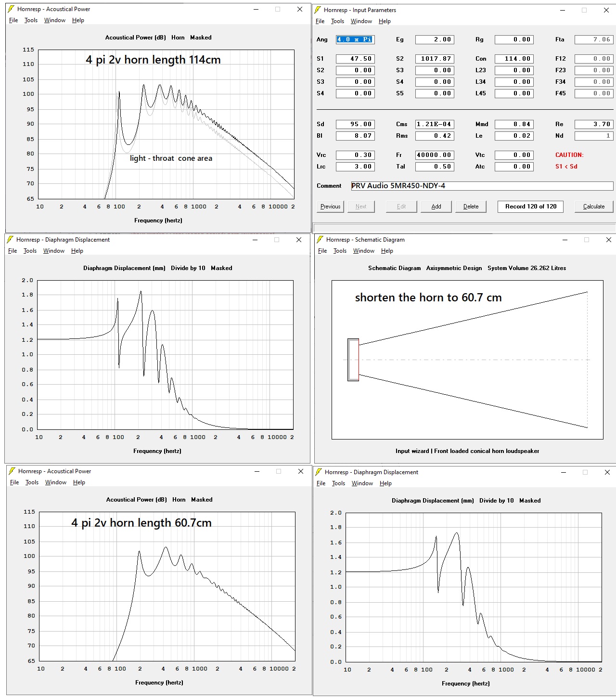This screenshot has width=616, height=698.
Task: Click Hornresp icon of top Acoustical Power window
Action: point(11,9)
